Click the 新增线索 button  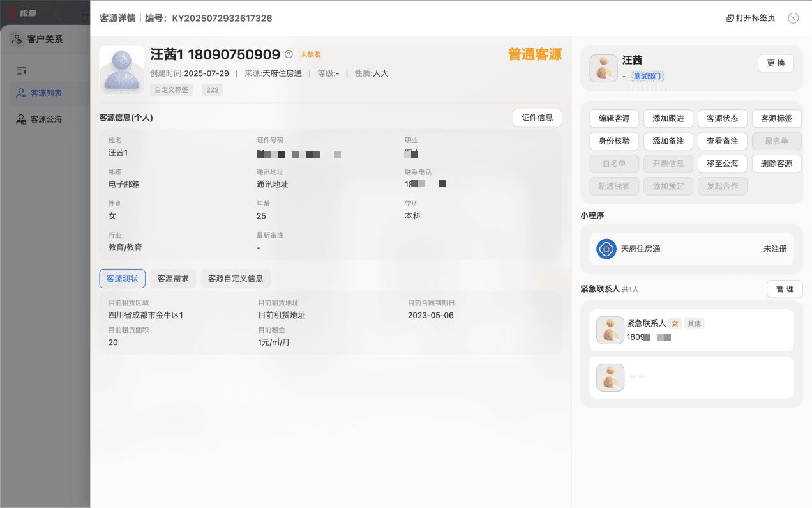(x=614, y=186)
